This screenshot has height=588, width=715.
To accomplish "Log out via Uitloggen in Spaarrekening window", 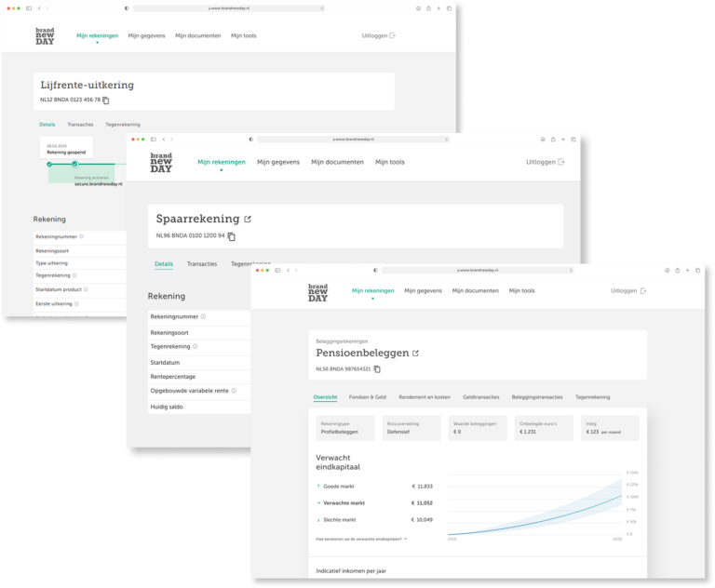I will click(x=545, y=162).
